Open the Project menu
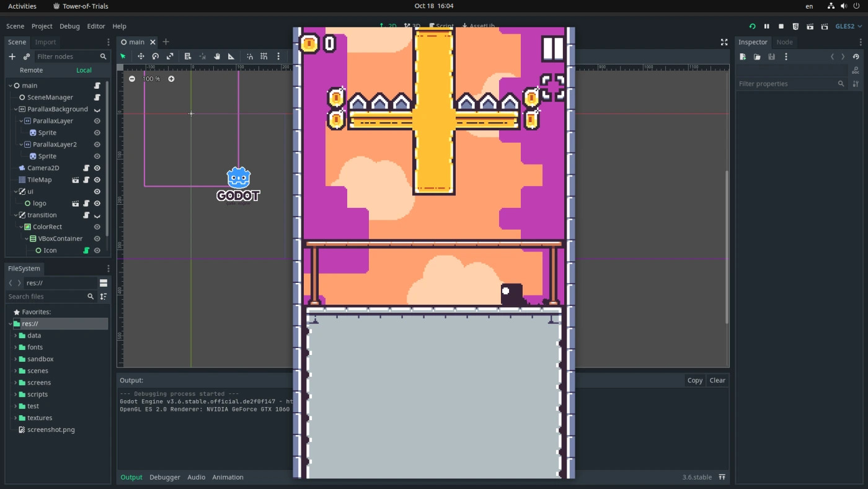868x489 pixels. tap(42, 27)
